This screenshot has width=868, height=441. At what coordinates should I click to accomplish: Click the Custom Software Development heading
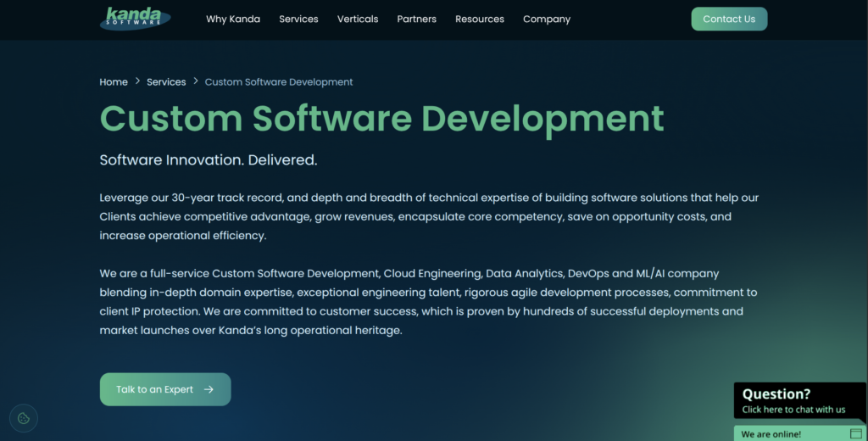(381, 119)
